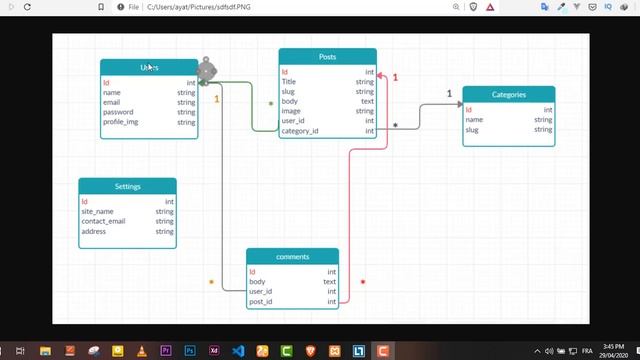Open the Brave Rewards triangle icon
640x360 pixels.
[490, 7]
